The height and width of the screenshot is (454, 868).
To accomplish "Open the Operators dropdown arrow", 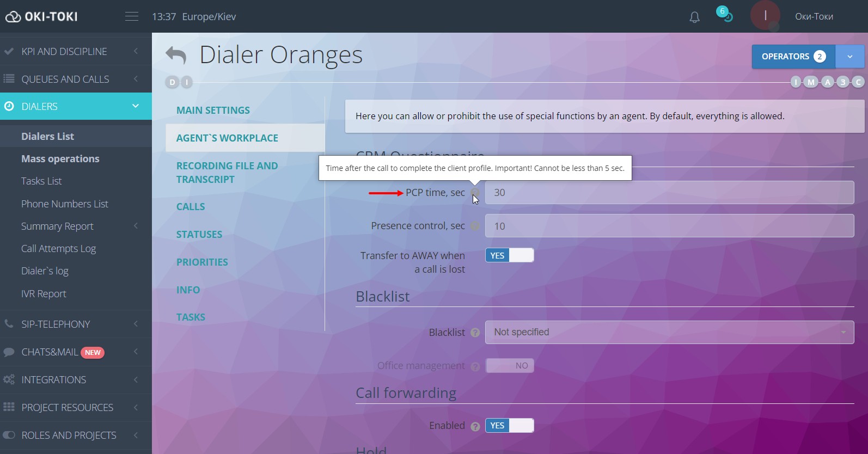I will (849, 57).
